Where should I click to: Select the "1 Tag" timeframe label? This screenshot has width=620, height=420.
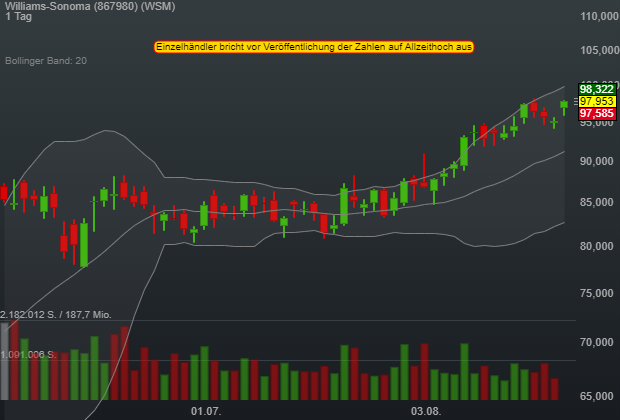pyautogui.click(x=19, y=17)
